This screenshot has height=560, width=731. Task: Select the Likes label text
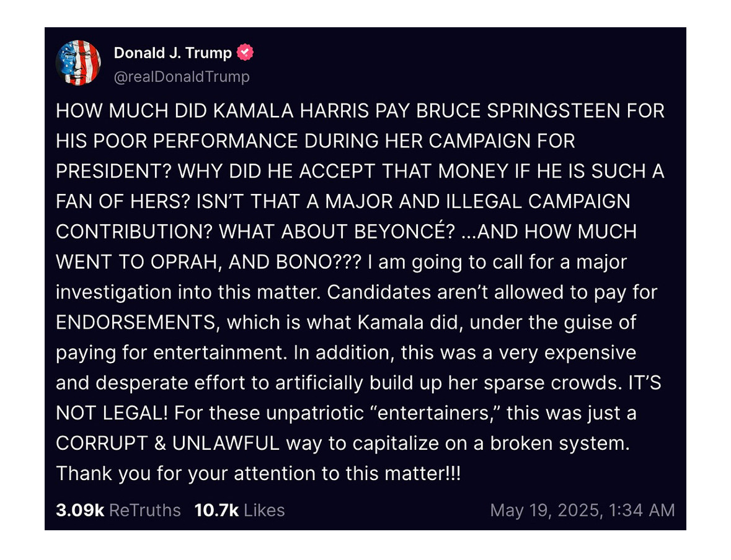[x=264, y=510]
